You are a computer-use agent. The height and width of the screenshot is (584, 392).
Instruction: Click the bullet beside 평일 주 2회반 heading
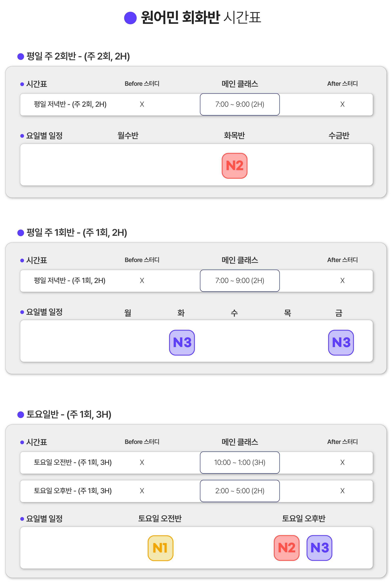20,57
